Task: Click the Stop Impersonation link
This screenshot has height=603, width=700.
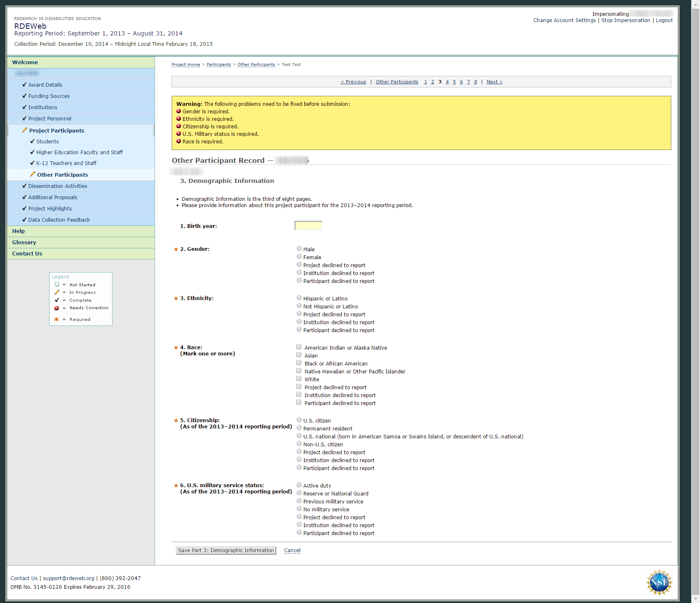Action: [625, 20]
